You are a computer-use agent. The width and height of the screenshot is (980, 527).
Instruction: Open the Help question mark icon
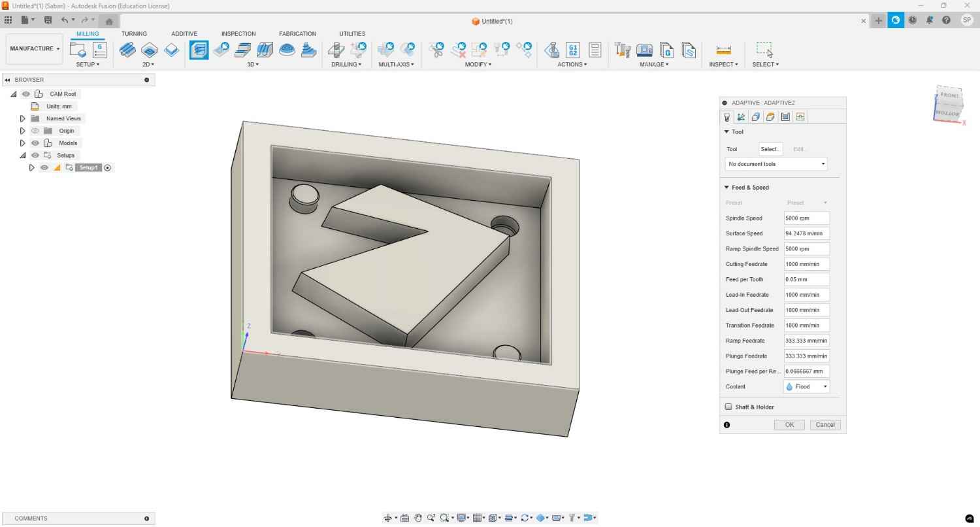point(946,20)
